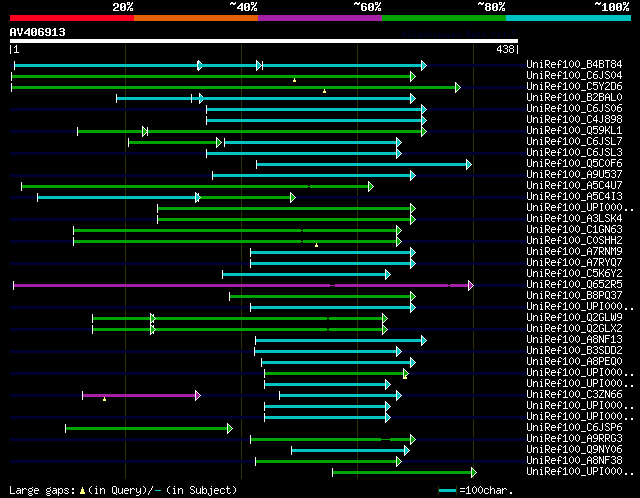Screen dimensions: 640x498
Task: Click the orange ~40% legend segment
Action: point(196,18)
